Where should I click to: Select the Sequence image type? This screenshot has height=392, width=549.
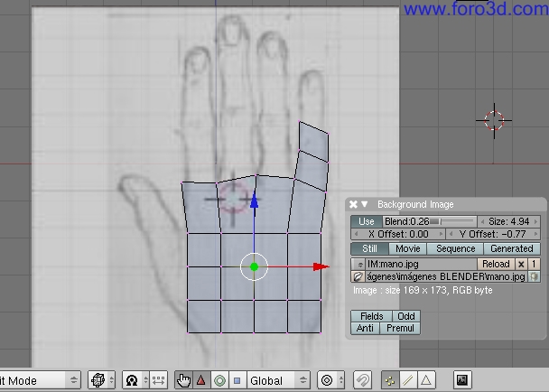455,248
